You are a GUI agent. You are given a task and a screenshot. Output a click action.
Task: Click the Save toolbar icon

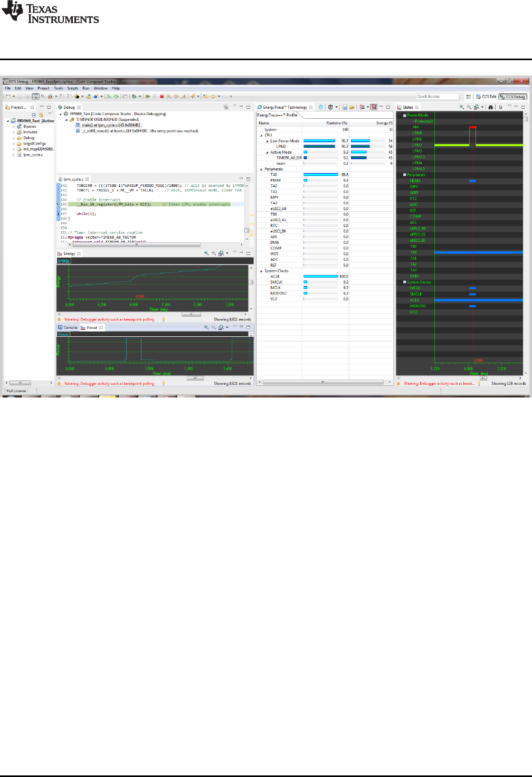[x=20, y=97]
